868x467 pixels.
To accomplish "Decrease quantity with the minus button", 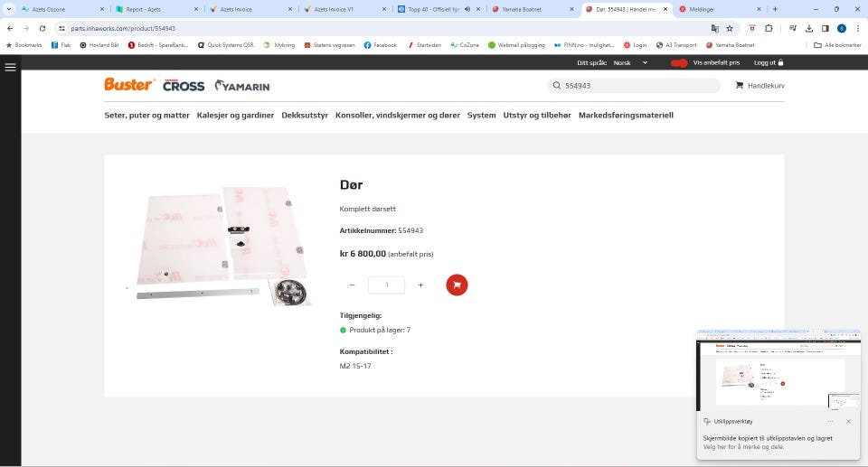I will [352, 285].
